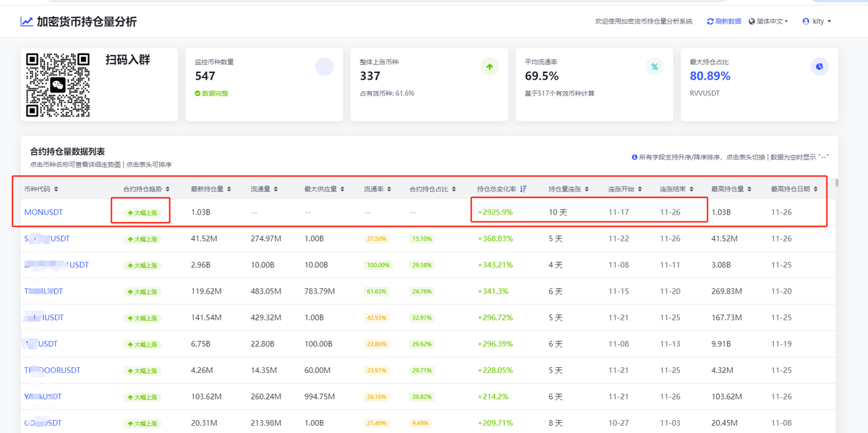Click the 80.89% value
Image resolution: width=868 pixels, height=433 pixels.
[710, 76]
